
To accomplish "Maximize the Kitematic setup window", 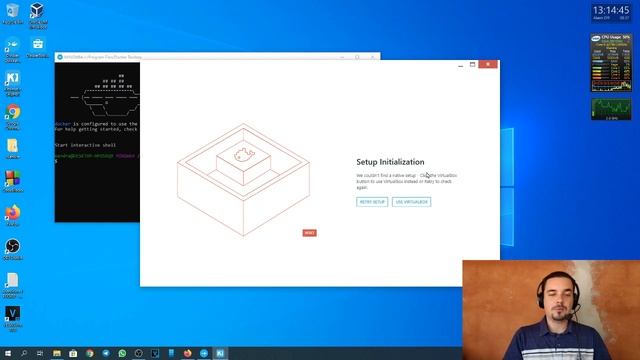I will click(x=472, y=64).
